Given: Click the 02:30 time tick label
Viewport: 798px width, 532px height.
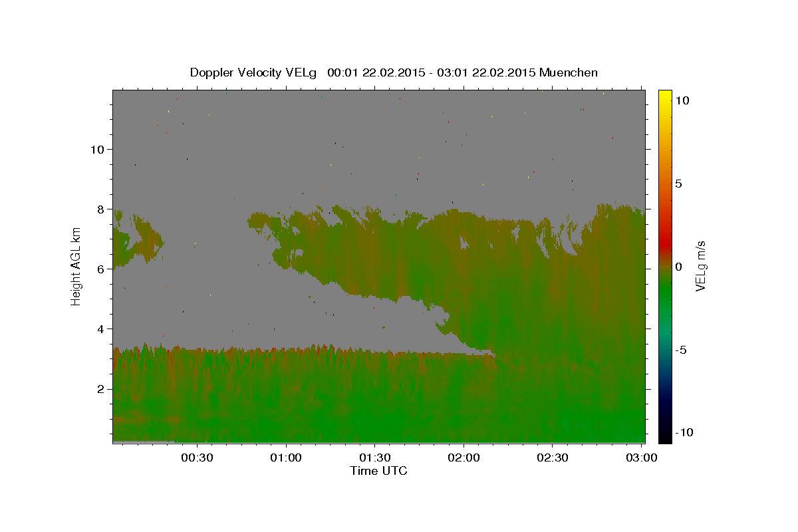Looking at the screenshot, I should click(551, 458).
